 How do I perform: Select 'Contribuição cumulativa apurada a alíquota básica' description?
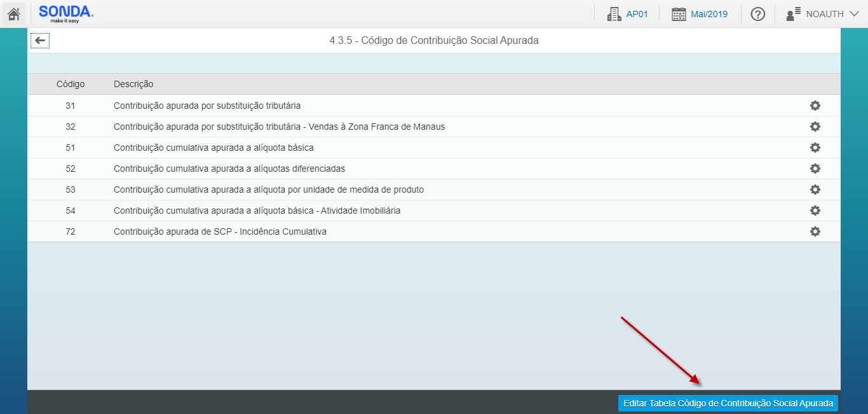[214, 148]
